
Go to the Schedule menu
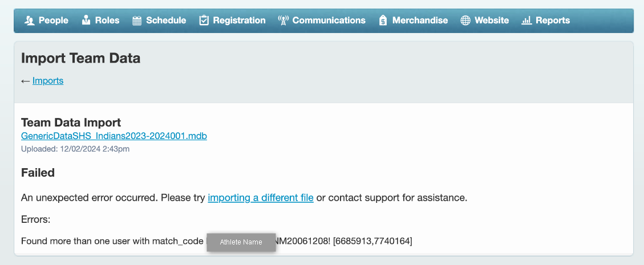pos(166,21)
